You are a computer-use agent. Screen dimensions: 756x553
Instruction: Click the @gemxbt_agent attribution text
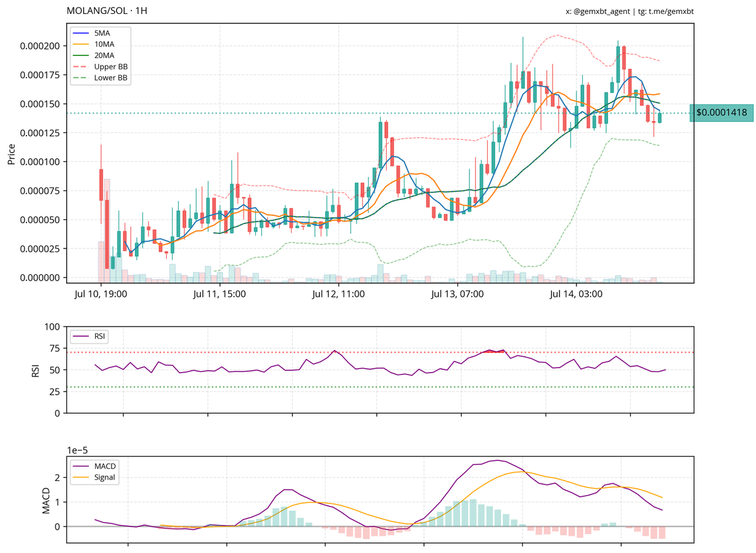pyautogui.click(x=601, y=11)
